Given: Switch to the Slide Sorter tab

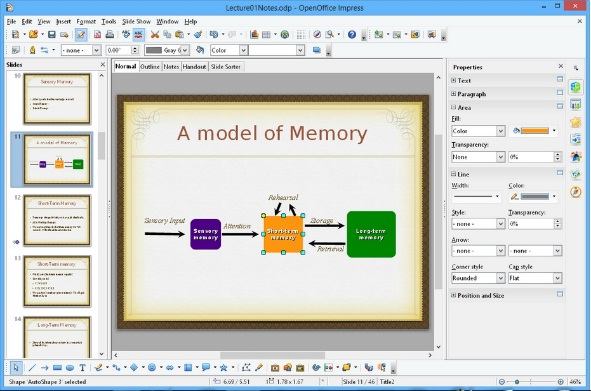Looking at the screenshot, I should pos(225,67).
